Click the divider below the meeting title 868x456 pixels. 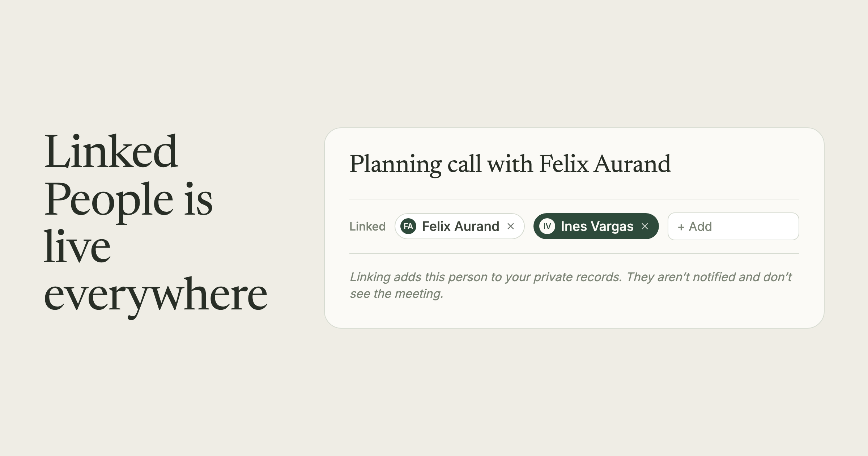tap(574, 199)
